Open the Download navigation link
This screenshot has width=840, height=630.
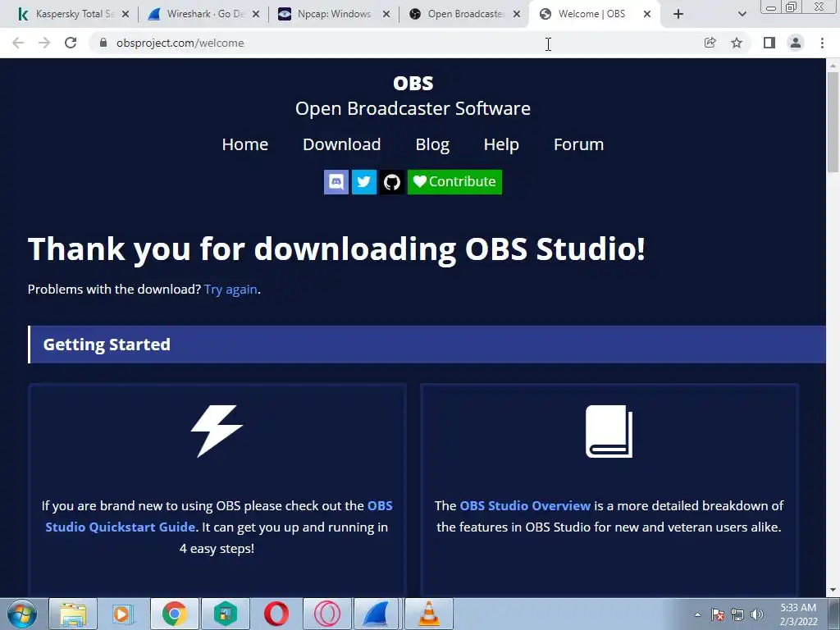pyautogui.click(x=342, y=144)
